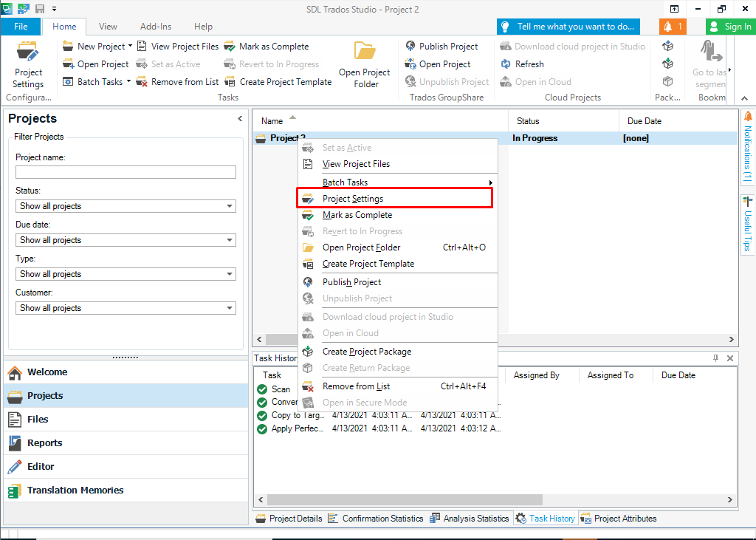Click the Sign In button
The image size is (756, 540).
point(730,27)
